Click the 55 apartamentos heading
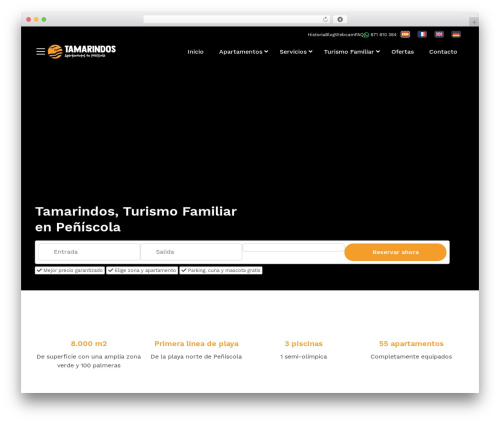Image resolution: width=500 pixels, height=423 pixels. click(411, 344)
